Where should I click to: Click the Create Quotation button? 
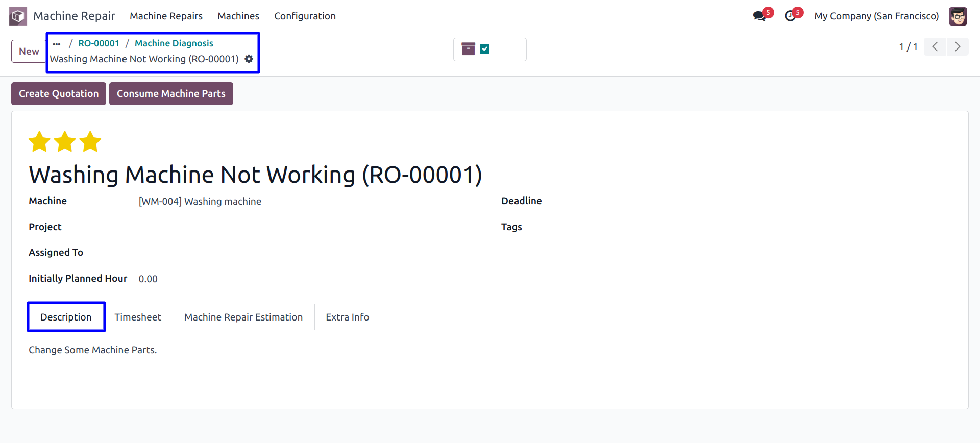tap(59, 93)
